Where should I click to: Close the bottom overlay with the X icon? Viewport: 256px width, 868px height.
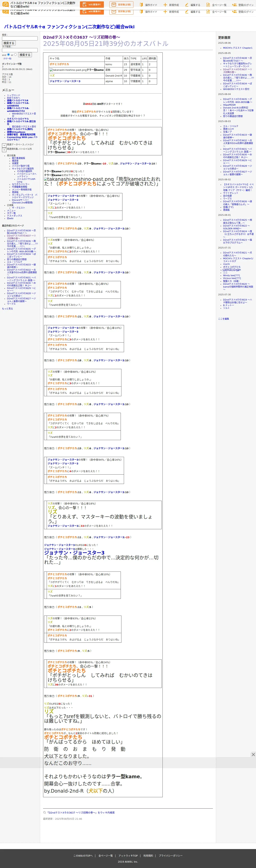(x=253, y=755)
